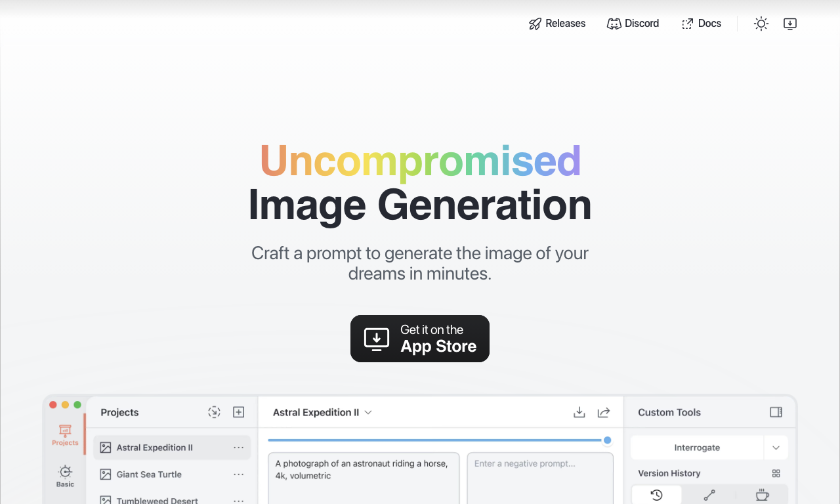Click the download icon in top navigation
The height and width of the screenshot is (504, 840).
790,24
